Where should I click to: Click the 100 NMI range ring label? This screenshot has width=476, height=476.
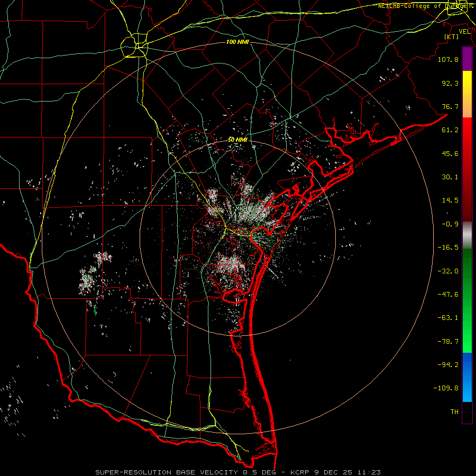click(x=237, y=42)
